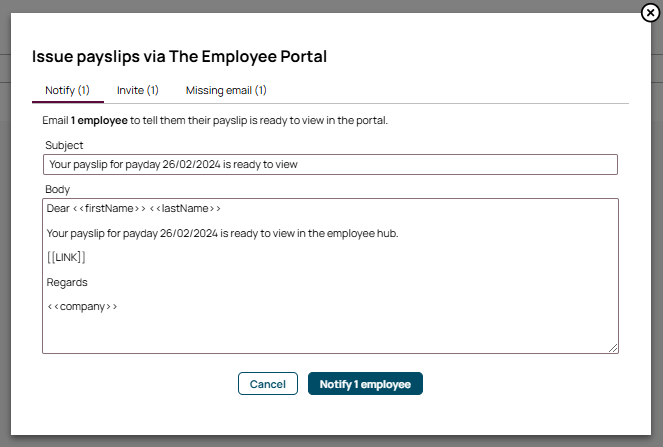Click bold 1 employee description text
663x447 pixels.
coord(99,121)
